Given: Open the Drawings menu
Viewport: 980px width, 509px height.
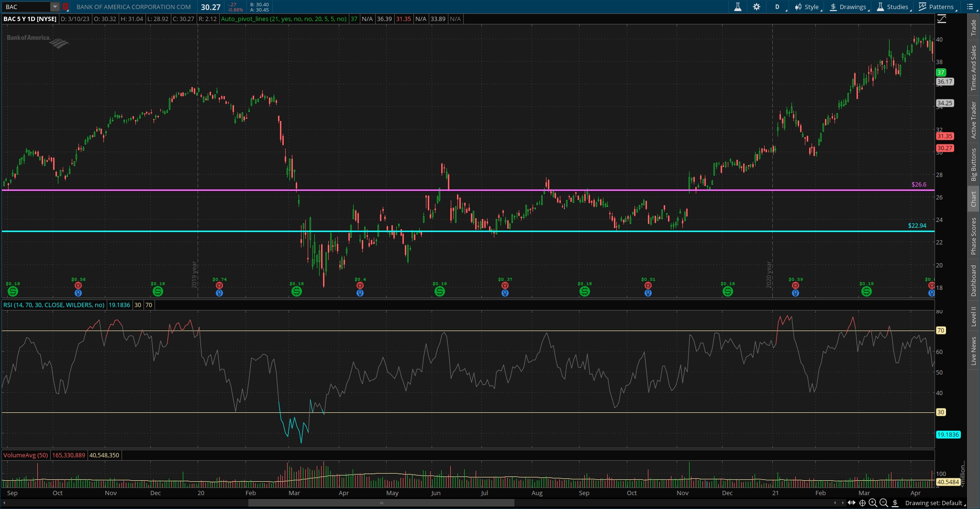Looking at the screenshot, I should 849,7.
